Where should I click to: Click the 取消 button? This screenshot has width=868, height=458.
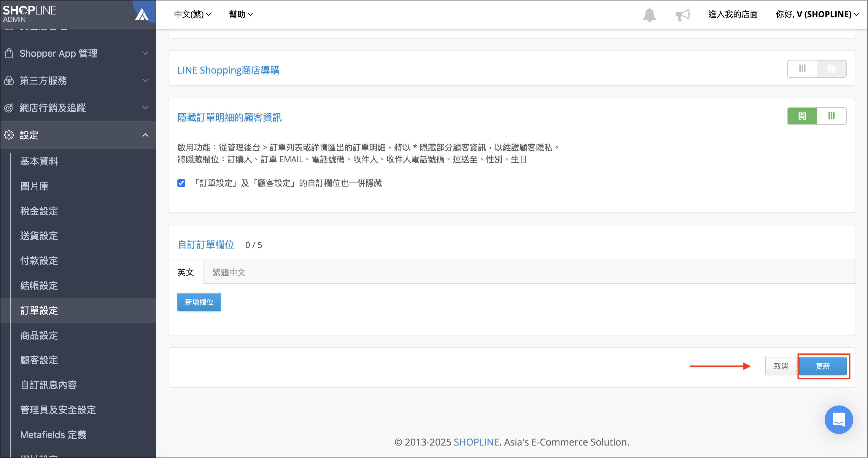781,366
